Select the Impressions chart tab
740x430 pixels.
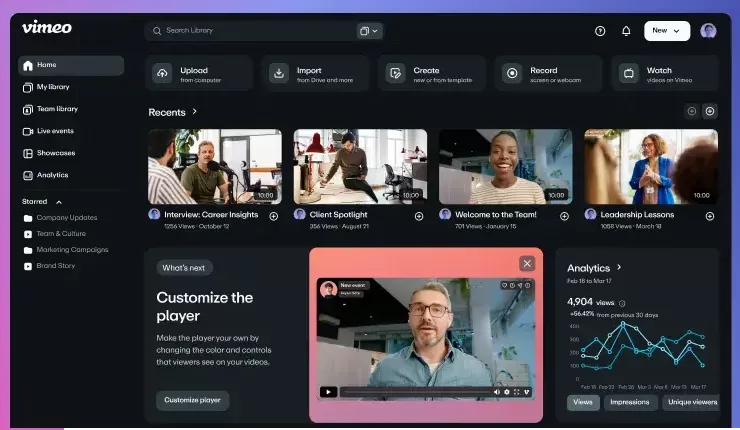pos(630,402)
